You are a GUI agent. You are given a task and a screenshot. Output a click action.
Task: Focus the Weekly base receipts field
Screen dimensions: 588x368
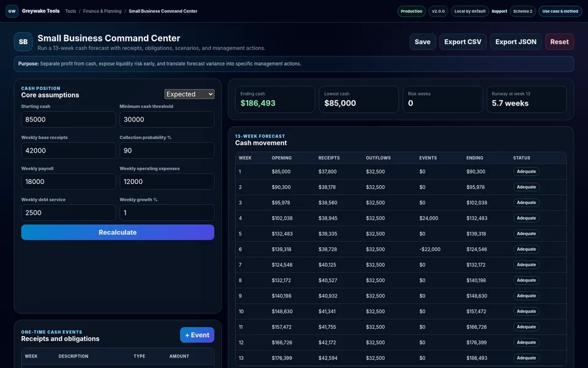tap(69, 151)
